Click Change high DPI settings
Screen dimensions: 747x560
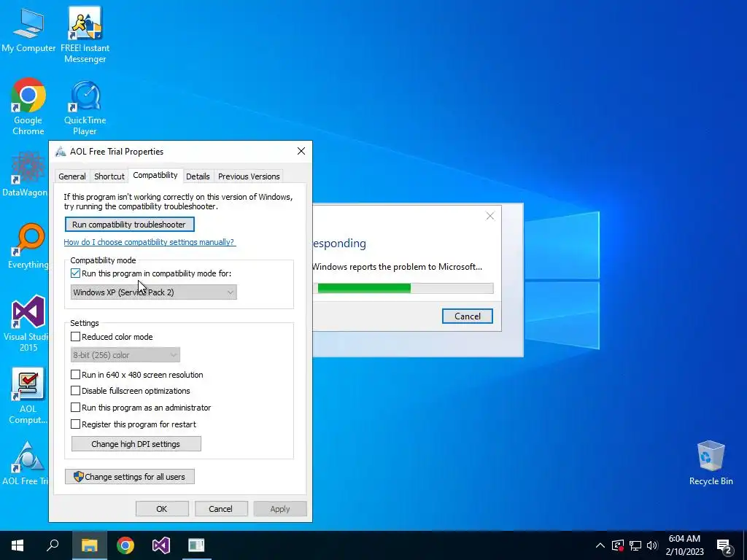tap(136, 444)
